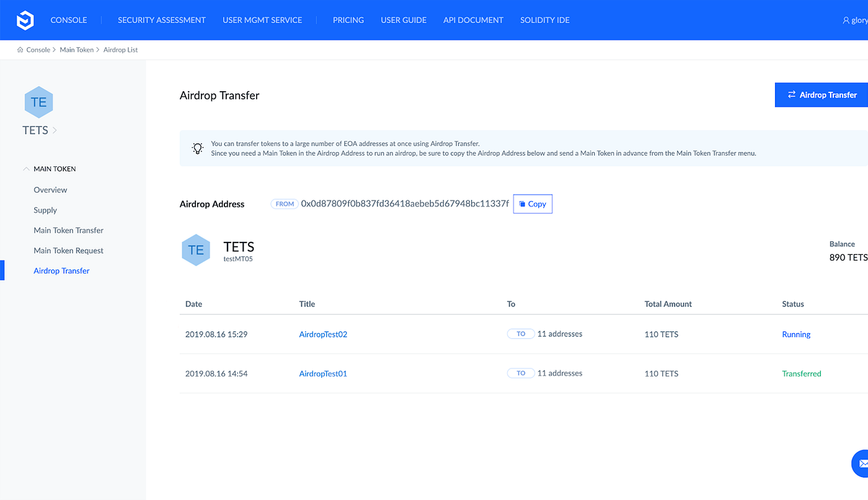Image resolution: width=868 pixels, height=500 pixels.
Task: Open SECURITY ASSESSMENT in the top navigation
Action: pyautogui.click(x=162, y=20)
